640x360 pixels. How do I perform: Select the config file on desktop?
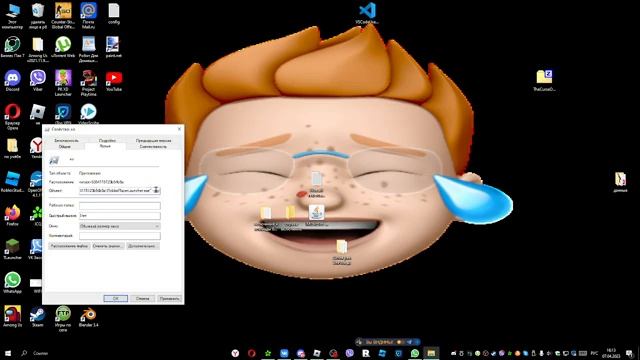point(114,14)
